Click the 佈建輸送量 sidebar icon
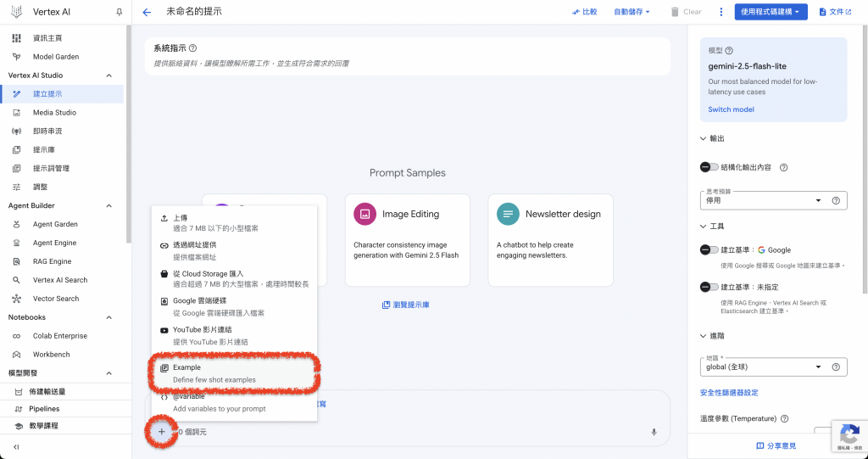Screen dimensions: 868x459 19,392
